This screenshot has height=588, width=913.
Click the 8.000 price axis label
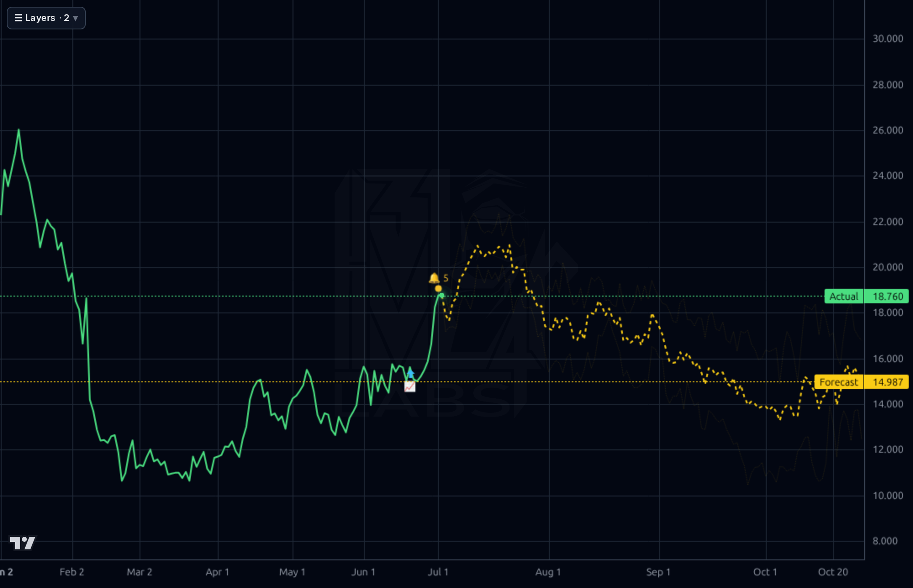885,541
